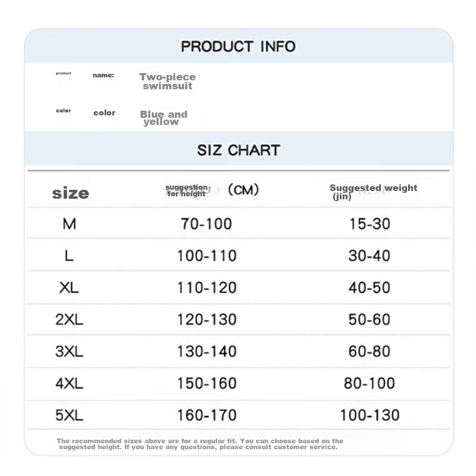Click the Suggested weight (jin) header
The image size is (476, 476).
374,192
